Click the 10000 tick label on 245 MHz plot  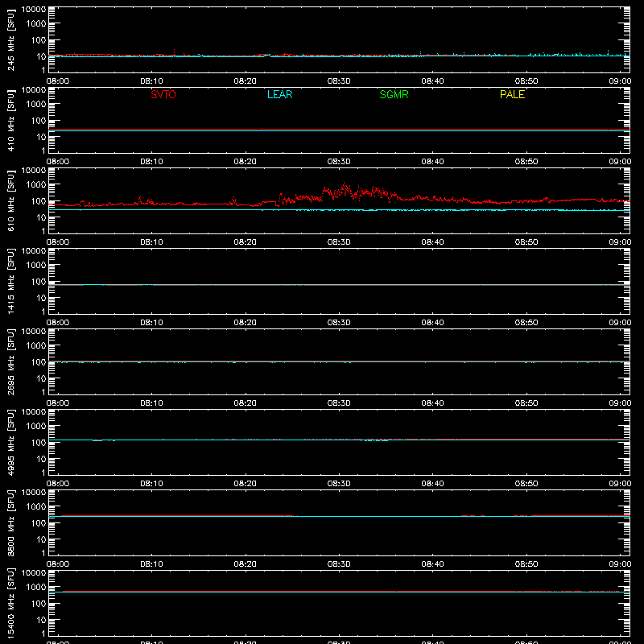pos(34,10)
